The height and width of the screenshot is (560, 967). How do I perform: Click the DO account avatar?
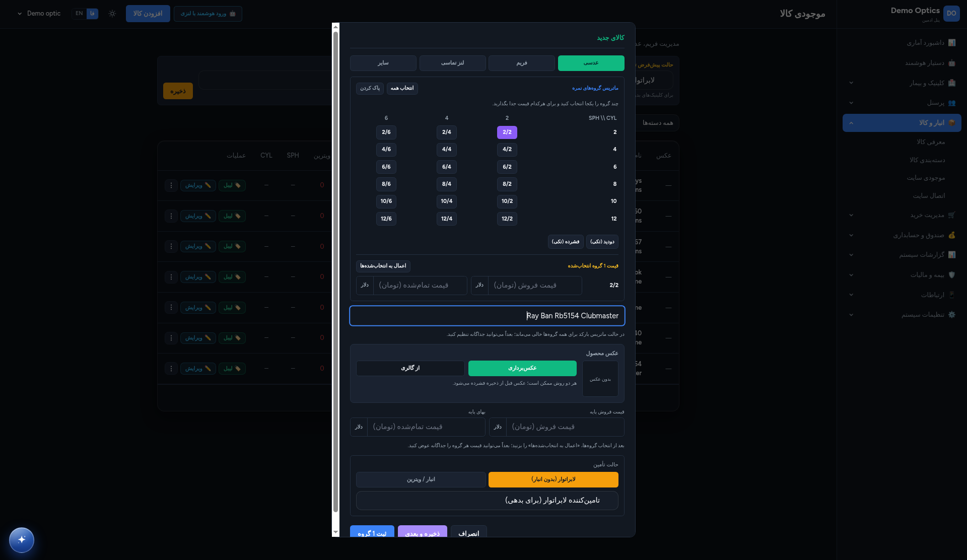(951, 14)
